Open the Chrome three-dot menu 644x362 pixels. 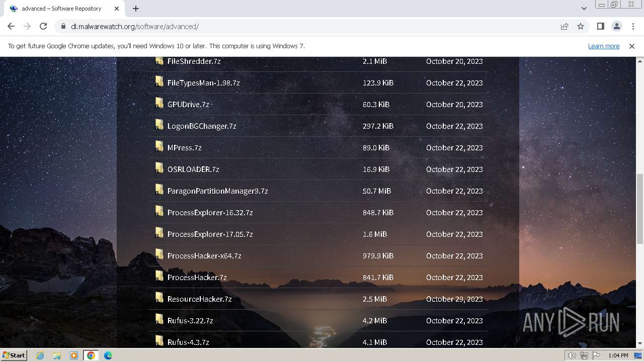tap(632, 26)
